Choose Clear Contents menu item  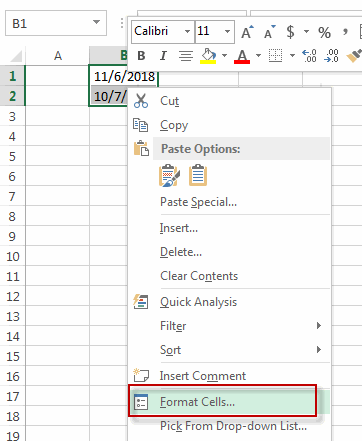(229, 276)
